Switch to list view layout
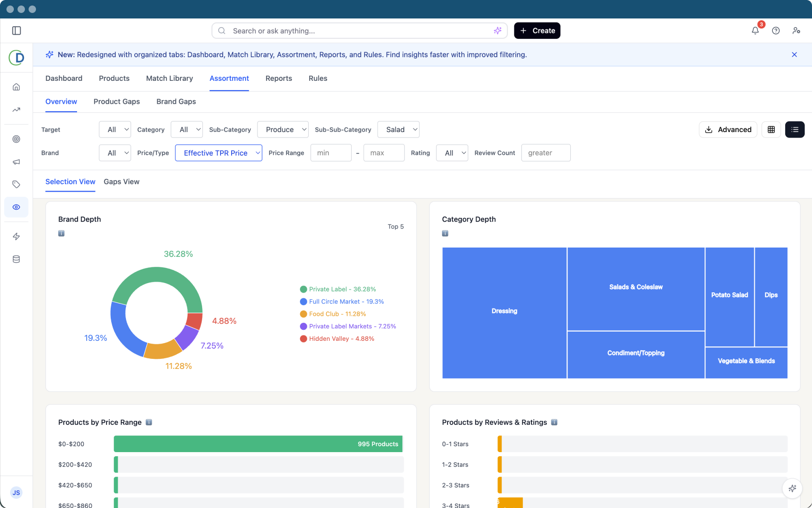 pos(794,130)
